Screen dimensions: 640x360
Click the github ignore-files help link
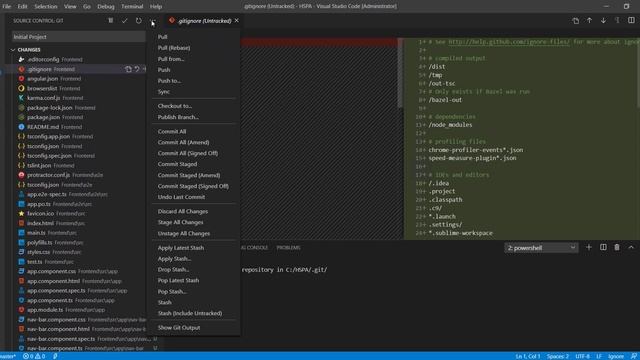point(509,42)
